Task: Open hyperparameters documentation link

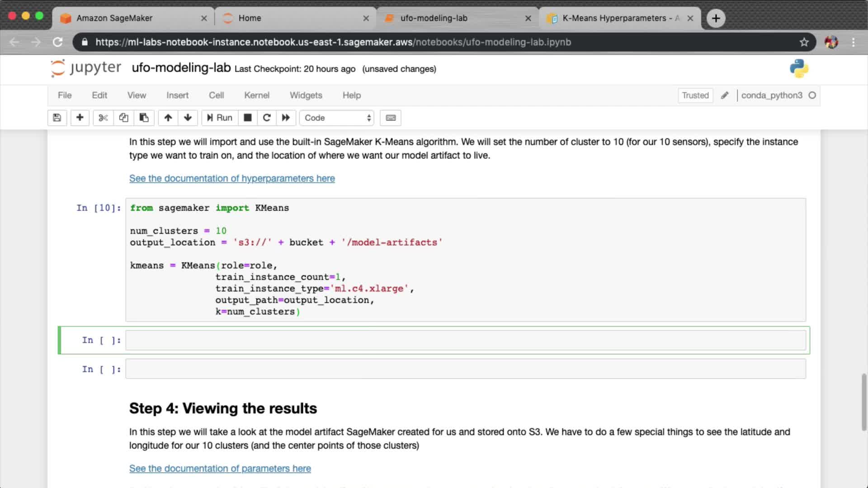Action: point(232,178)
